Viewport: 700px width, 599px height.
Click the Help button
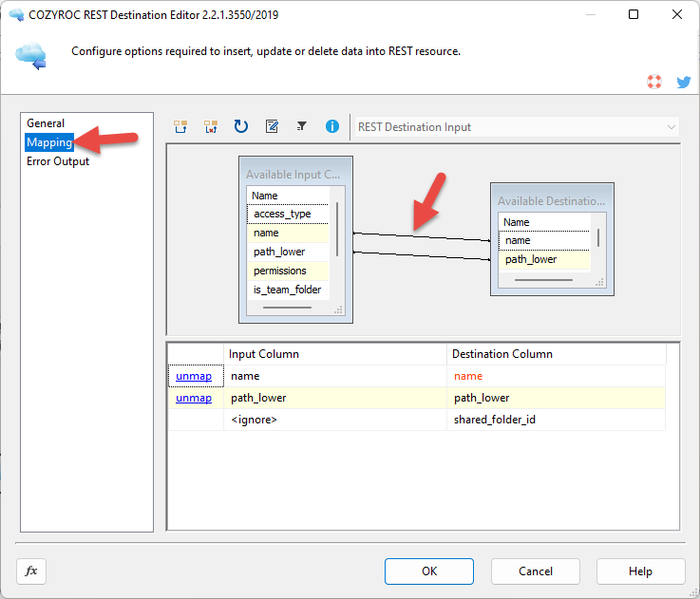640,571
